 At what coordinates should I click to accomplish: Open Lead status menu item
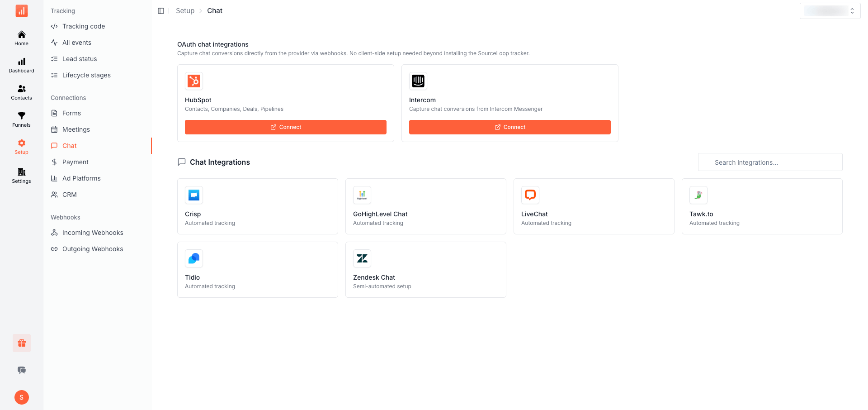[x=98, y=59]
